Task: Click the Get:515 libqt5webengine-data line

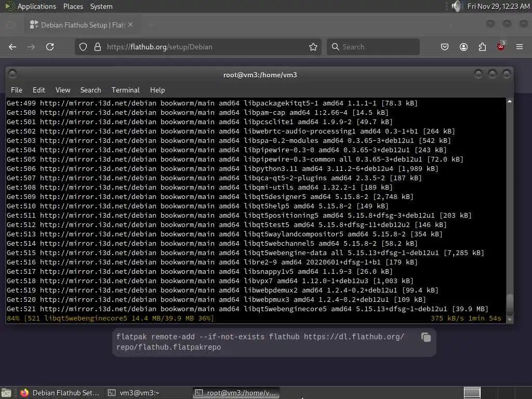Action: tap(245, 253)
